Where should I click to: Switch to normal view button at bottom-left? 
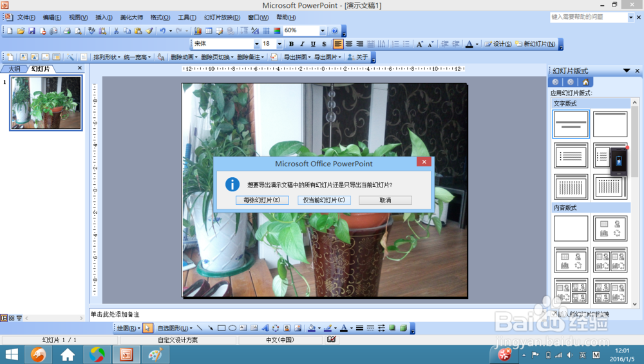click(x=4, y=318)
